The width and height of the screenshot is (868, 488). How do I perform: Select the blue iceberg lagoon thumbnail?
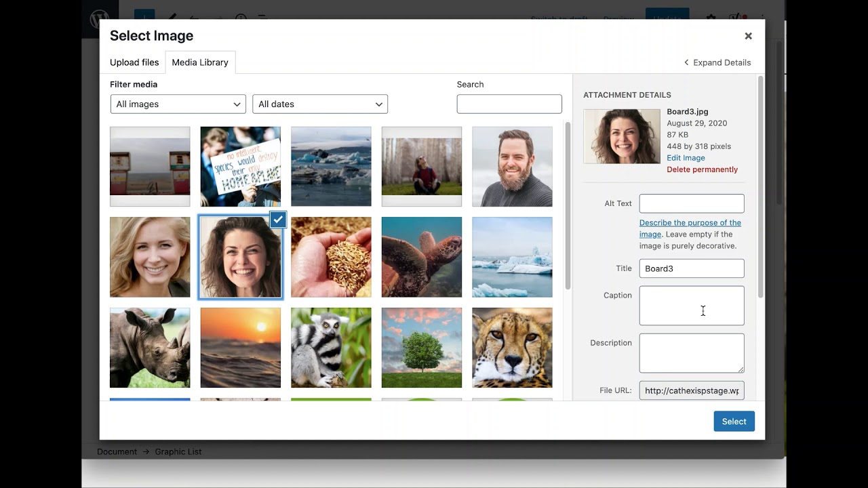pyautogui.click(x=512, y=257)
